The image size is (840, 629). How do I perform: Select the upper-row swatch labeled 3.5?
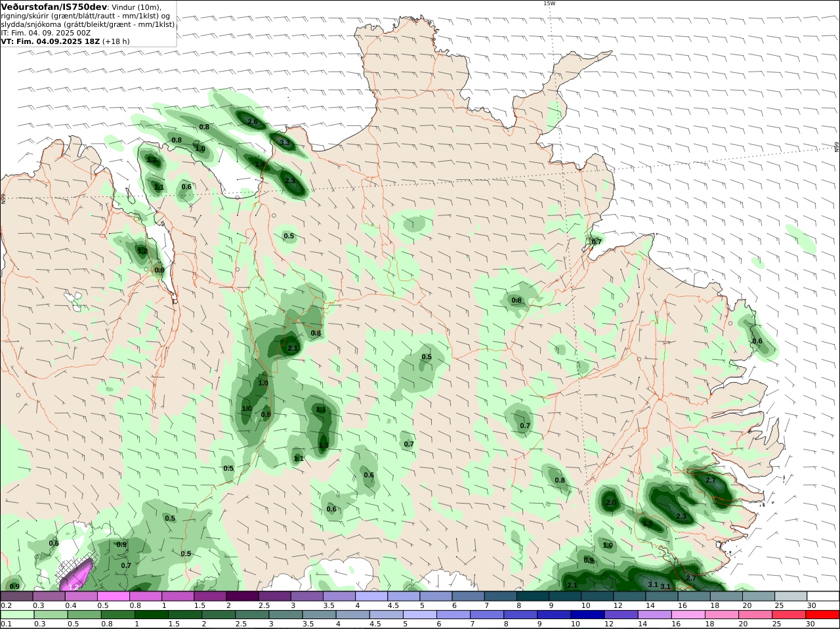339,596
